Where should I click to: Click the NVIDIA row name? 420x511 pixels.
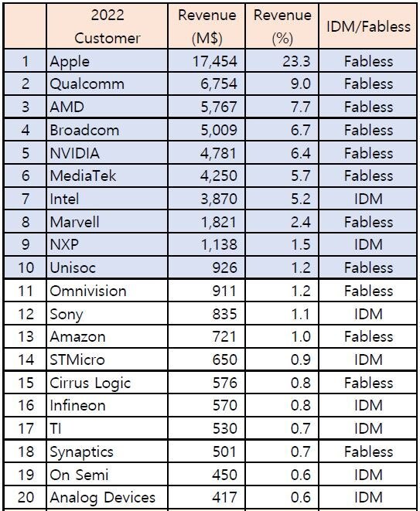point(108,153)
